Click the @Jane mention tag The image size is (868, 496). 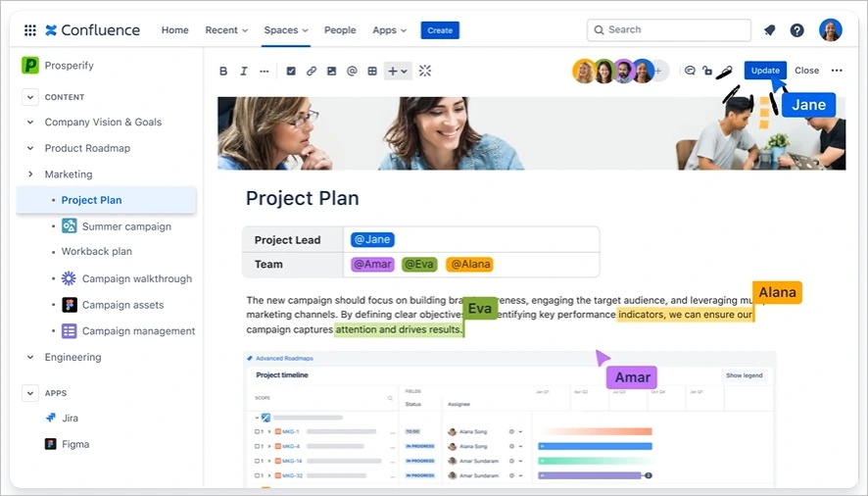pos(372,239)
